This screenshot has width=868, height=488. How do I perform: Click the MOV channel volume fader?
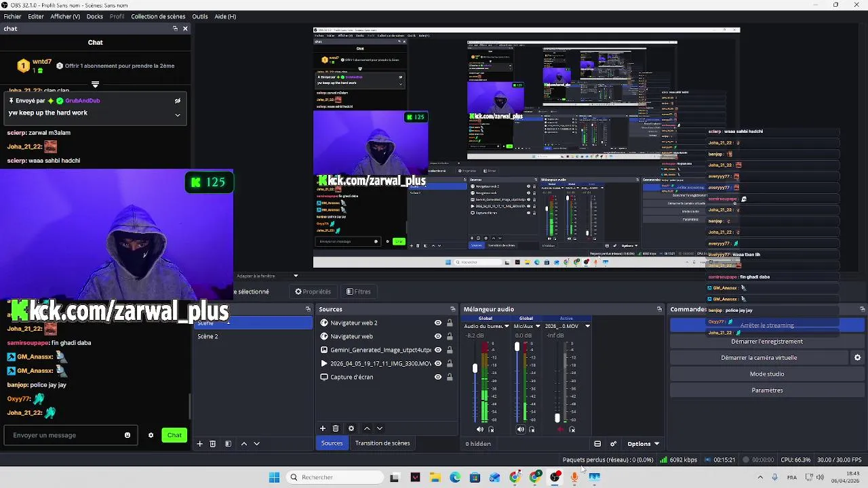tap(557, 418)
